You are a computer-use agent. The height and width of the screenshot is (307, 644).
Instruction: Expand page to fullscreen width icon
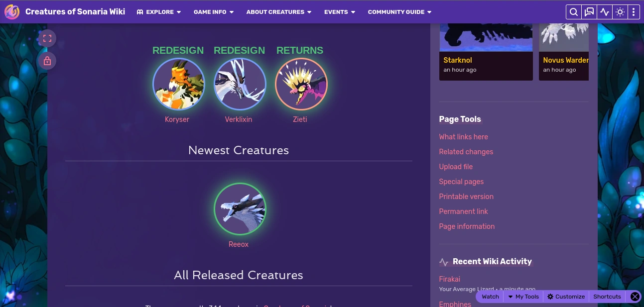47,38
